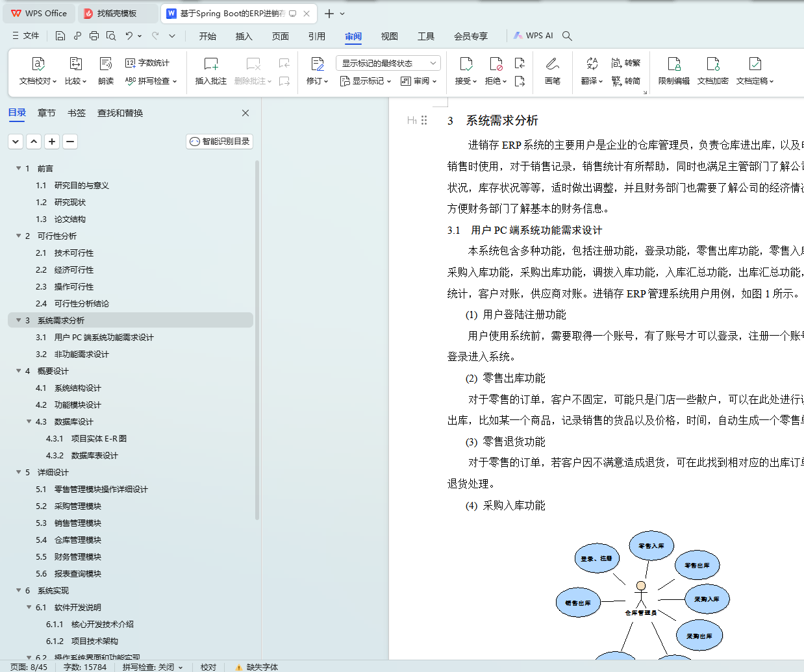804x672 pixels.
Task: Open 文档加密 document encryption
Action: point(713,71)
